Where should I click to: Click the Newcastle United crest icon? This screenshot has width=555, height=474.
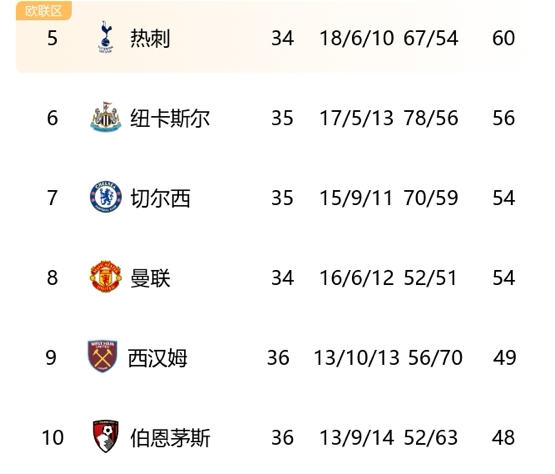click(105, 117)
